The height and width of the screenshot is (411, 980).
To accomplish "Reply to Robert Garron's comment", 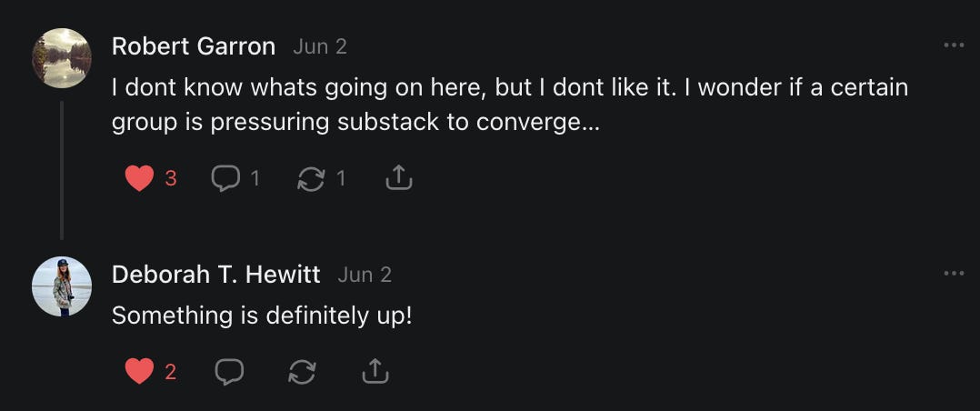I will pyautogui.click(x=225, y=179).
